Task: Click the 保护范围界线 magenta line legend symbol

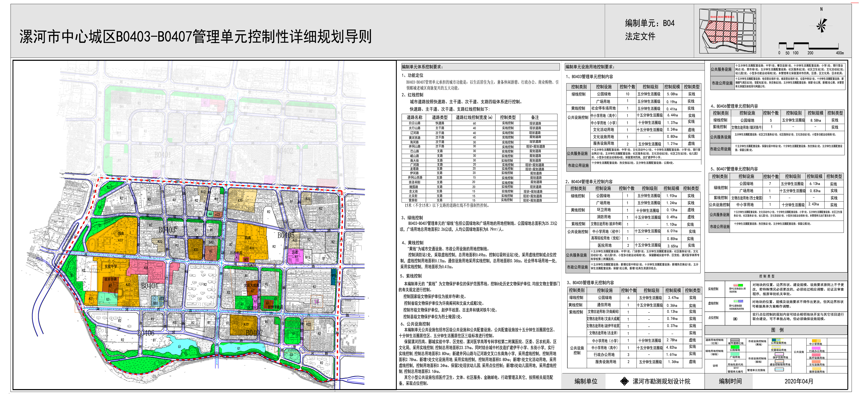Action: 779,354
